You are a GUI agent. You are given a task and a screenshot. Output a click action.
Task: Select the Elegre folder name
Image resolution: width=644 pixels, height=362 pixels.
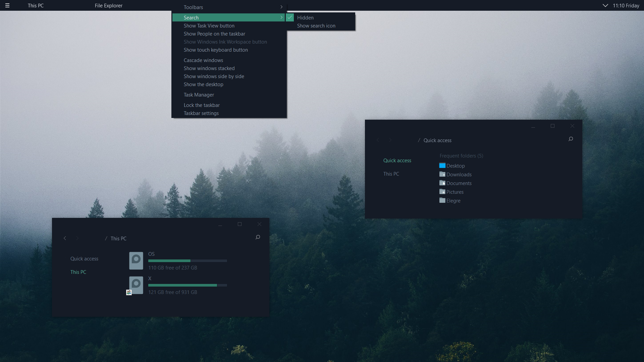(453, 201)
